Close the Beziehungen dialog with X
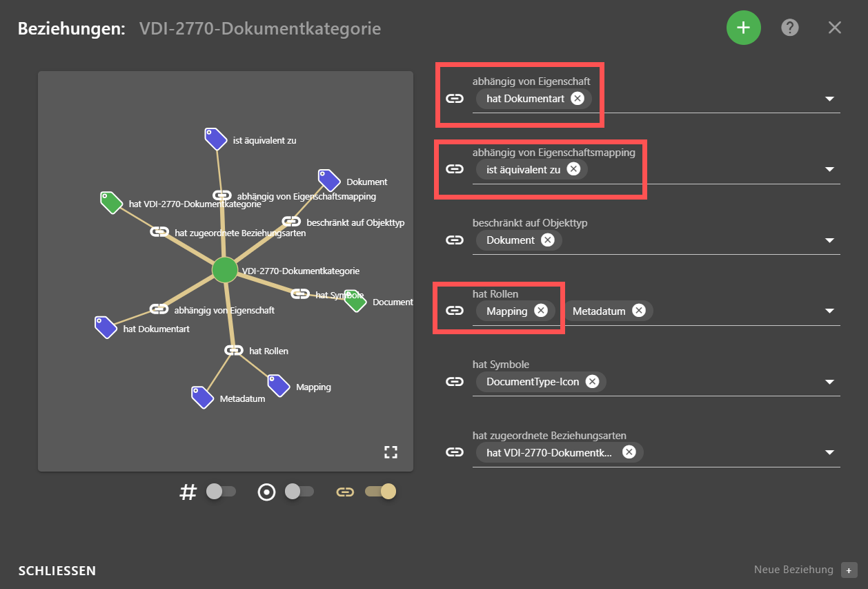The height and width of the screenshot is (589, 868). [835, 28]
